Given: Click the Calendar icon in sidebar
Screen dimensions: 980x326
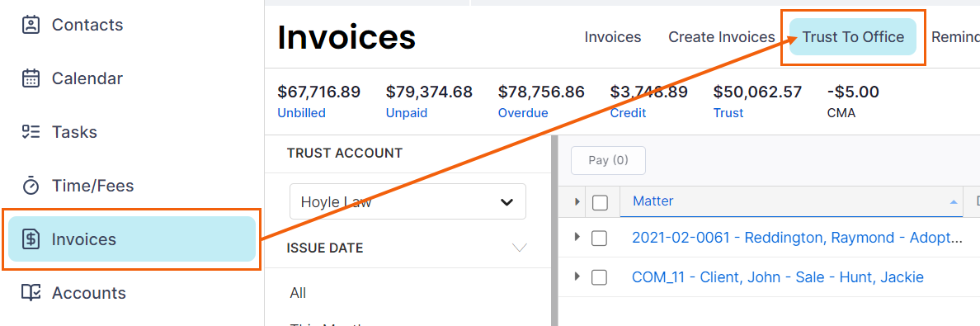Looking at the screenshot, I should tap(31, 78).
